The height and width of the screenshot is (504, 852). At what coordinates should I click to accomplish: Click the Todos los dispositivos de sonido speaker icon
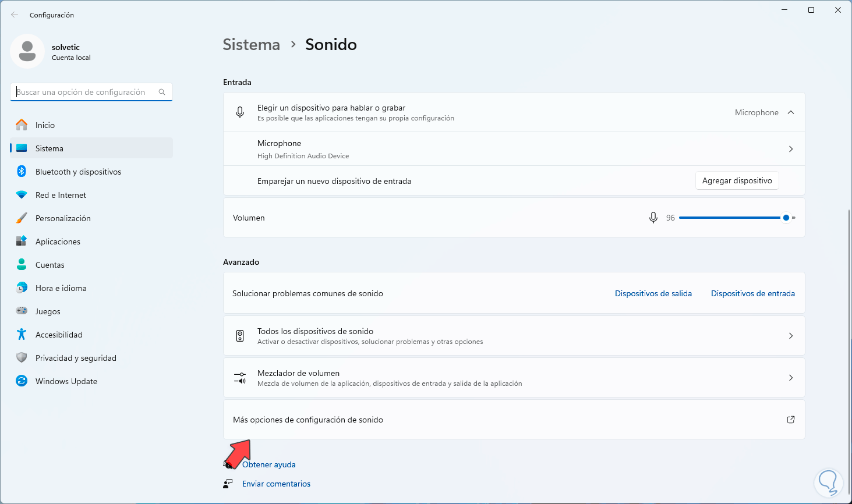(x=240, y=336)
